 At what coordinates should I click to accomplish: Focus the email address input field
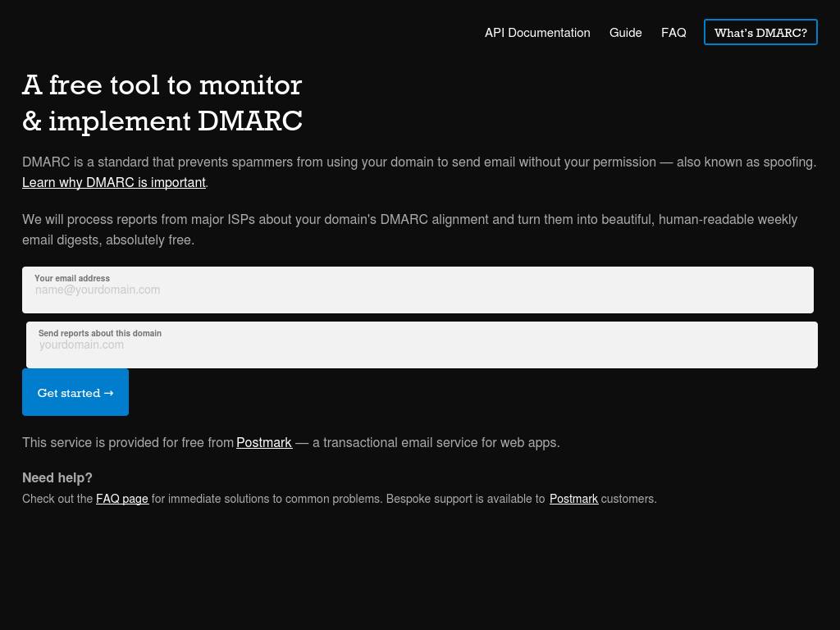[x=418, y=295]
